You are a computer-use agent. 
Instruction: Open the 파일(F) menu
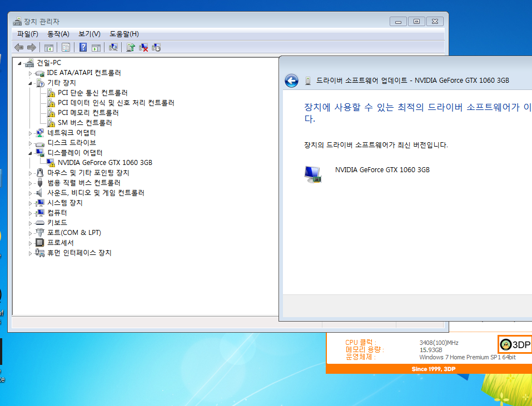click(28, 34)
